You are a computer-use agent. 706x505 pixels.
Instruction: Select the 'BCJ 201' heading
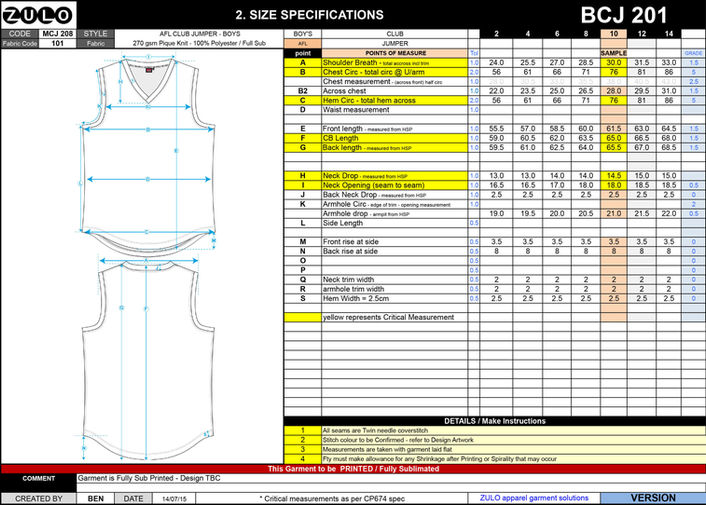click(624, 15)
